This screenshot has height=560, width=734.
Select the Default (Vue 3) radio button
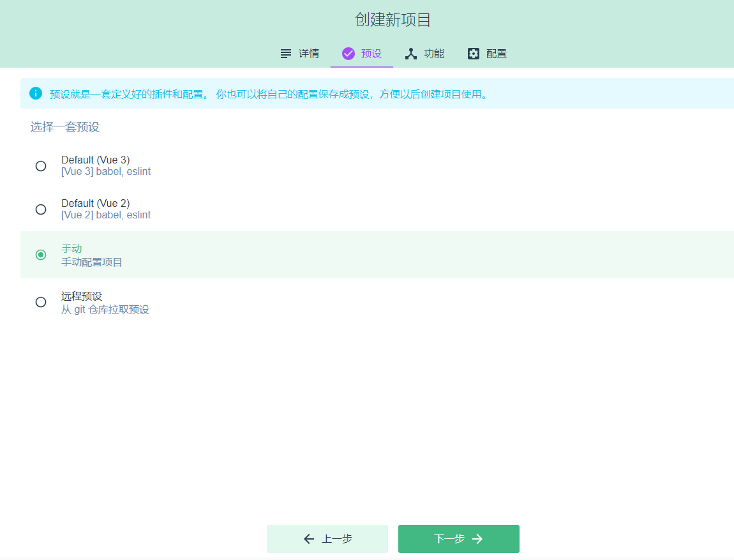pyautogui.click(x=41, y=166)
